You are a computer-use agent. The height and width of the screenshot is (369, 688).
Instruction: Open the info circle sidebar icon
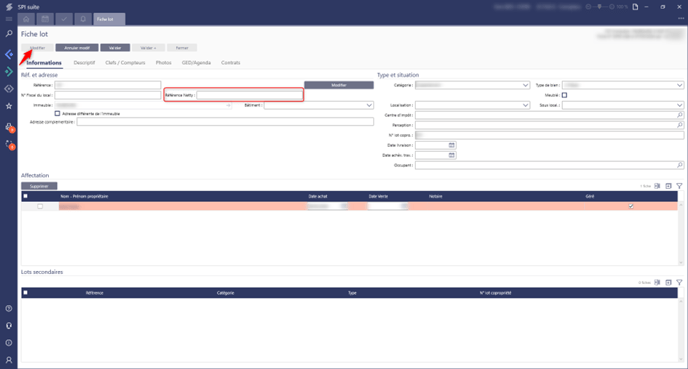[9, 343]
